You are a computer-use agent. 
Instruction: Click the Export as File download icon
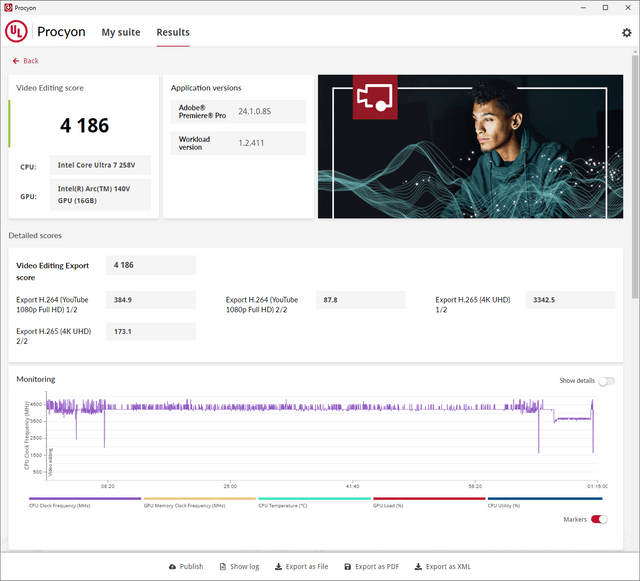coord(278,567)
